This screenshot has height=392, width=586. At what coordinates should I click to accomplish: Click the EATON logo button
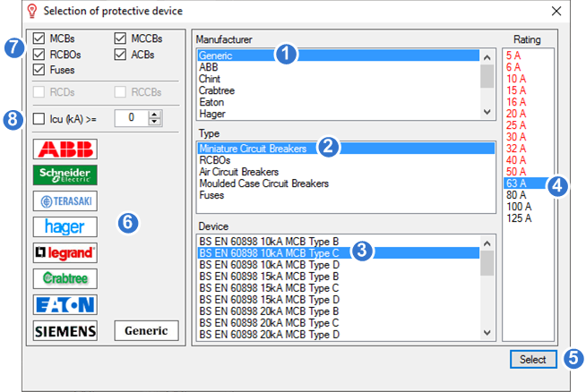65,304
